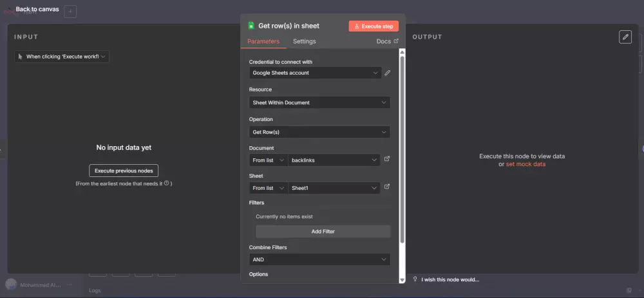The image size is (644, 298).
Task: Click 'I wish this node would...' link
Action: (450, 279)
